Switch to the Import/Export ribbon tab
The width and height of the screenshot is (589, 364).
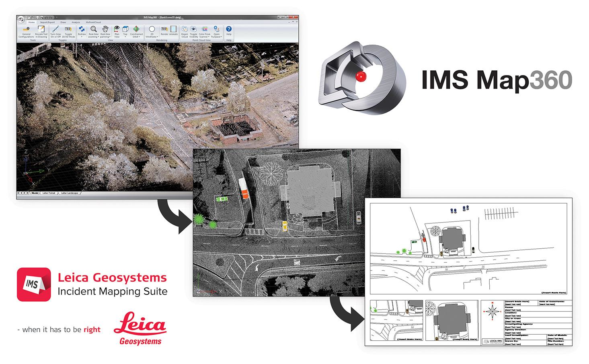(47, 22)
